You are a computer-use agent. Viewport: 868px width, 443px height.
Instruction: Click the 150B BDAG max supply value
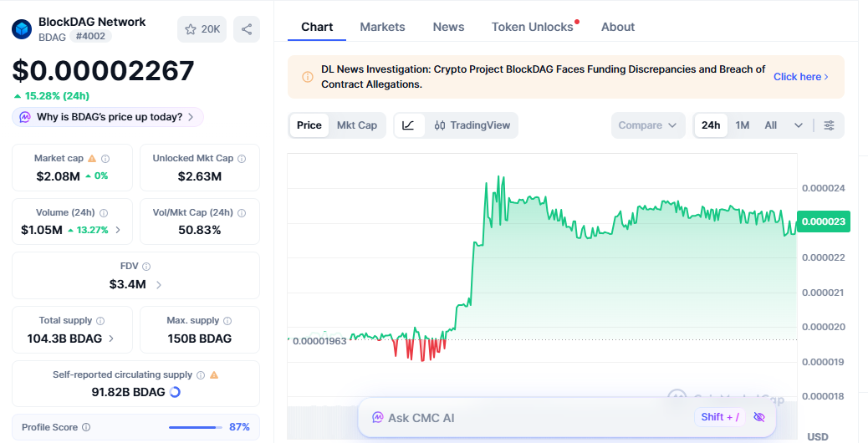[200, 339]
